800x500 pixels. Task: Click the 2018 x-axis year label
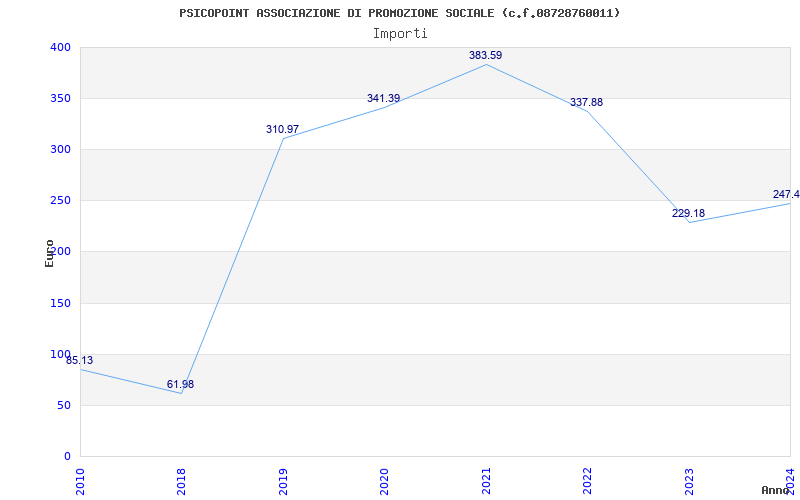[181, 481]
